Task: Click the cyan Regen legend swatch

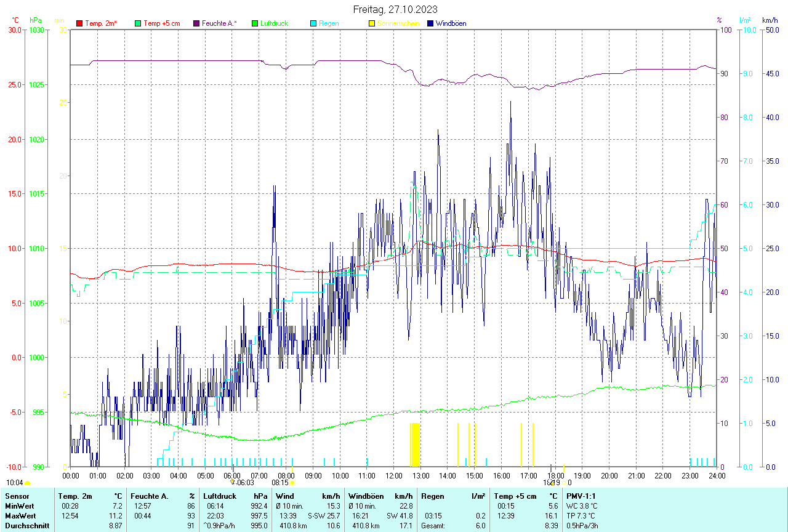Action: coord(313,23)
